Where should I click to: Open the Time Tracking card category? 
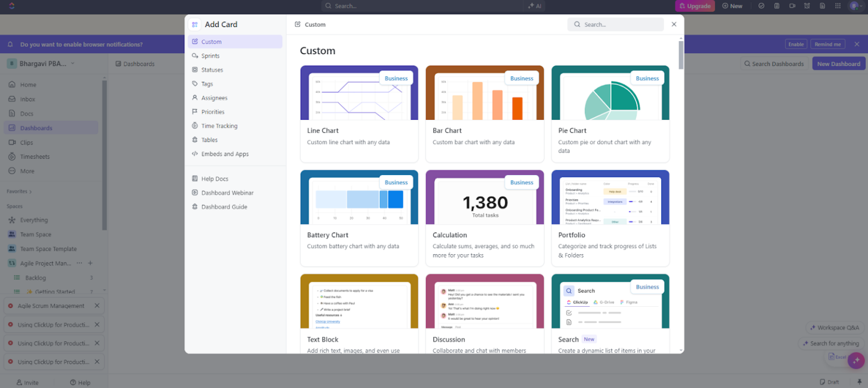pyautogui.click(x=220, y=125)
